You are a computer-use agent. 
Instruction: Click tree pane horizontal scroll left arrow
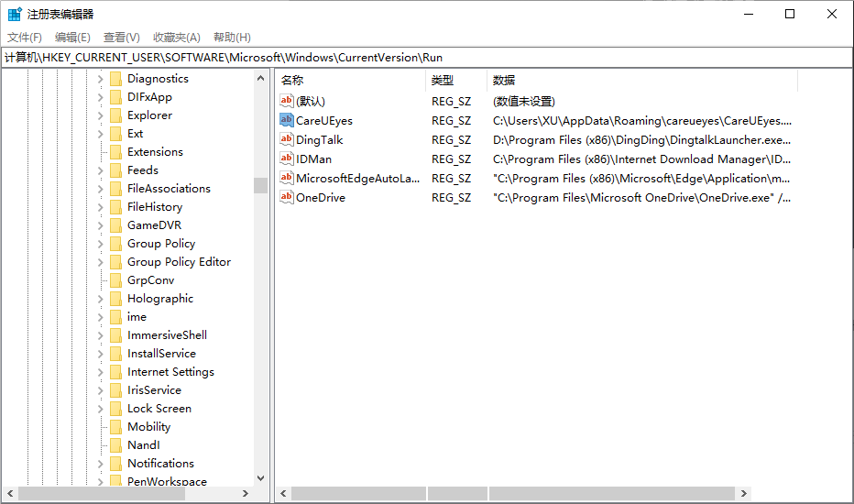tap(10, 493)
